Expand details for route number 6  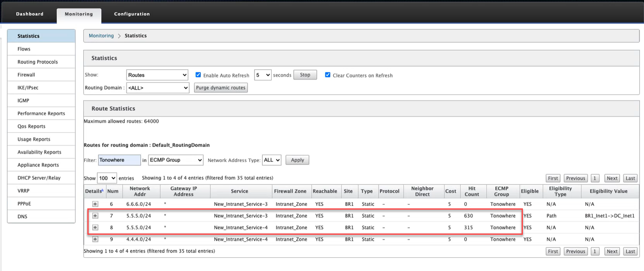pyautogui.click(x=95, y=204)
